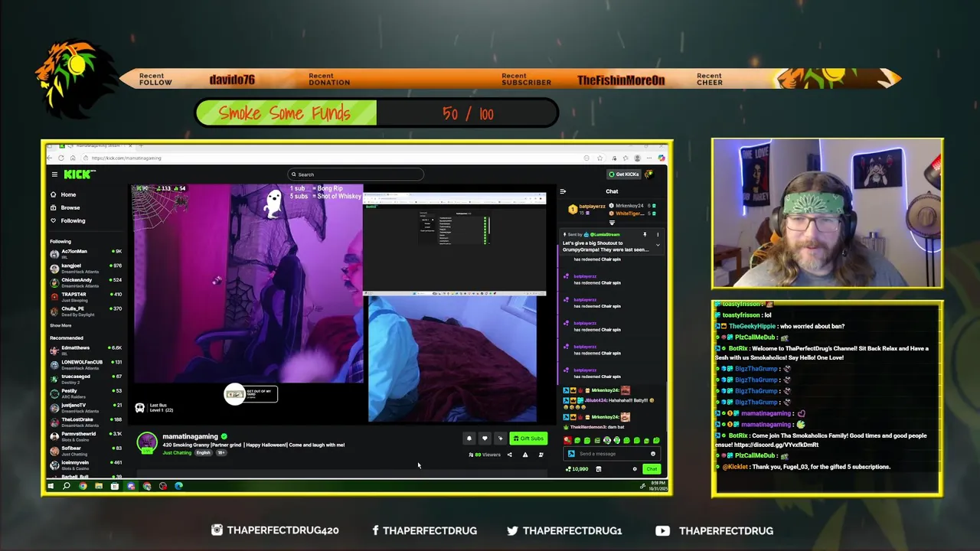Click the Gift Subs button
The image size is (980, 551).
[x=528, y=439]
